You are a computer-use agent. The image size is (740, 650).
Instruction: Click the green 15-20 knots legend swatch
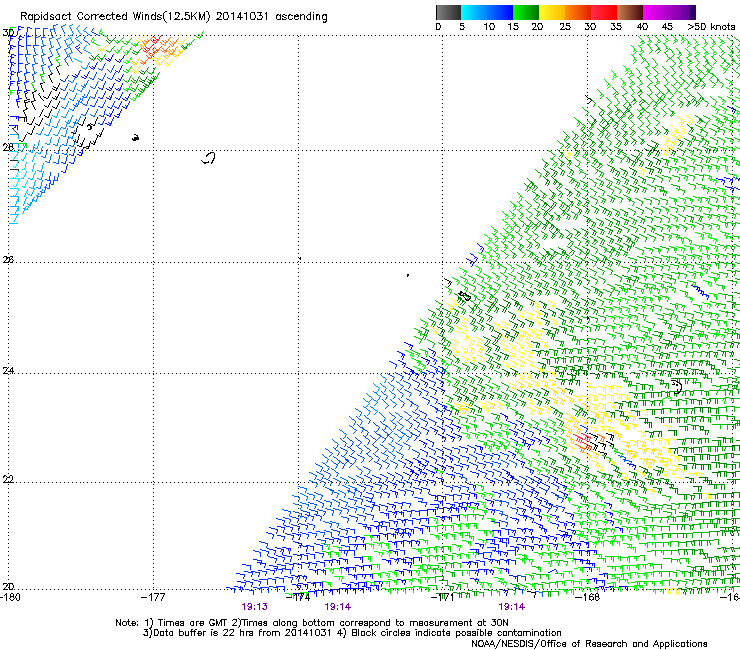[x=526, y=12]
